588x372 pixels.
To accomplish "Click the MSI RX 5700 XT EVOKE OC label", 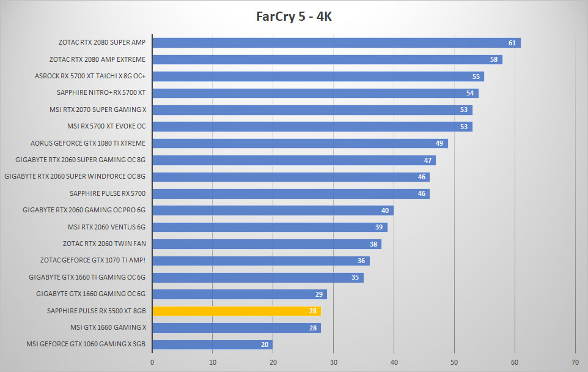I will coord(106,126).
